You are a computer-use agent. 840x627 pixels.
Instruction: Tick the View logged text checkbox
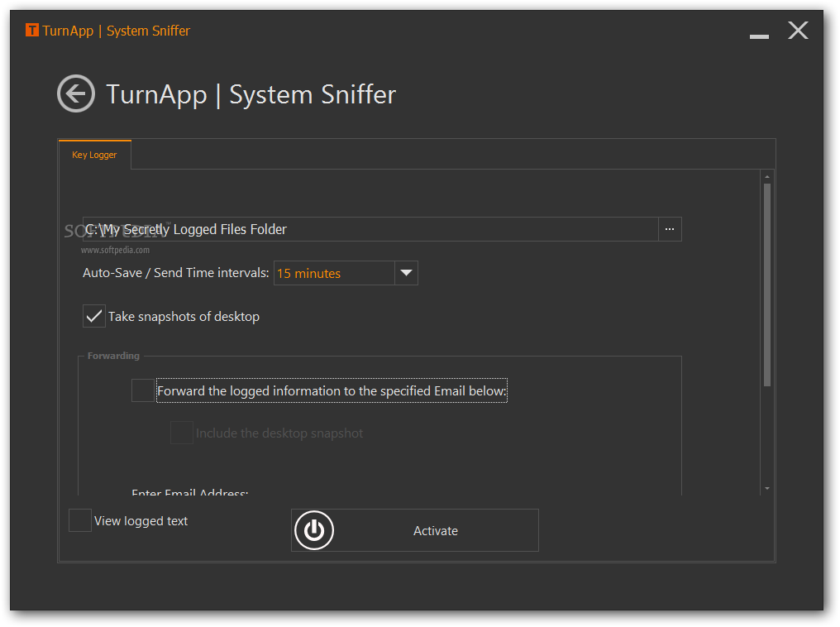point(80,520)
